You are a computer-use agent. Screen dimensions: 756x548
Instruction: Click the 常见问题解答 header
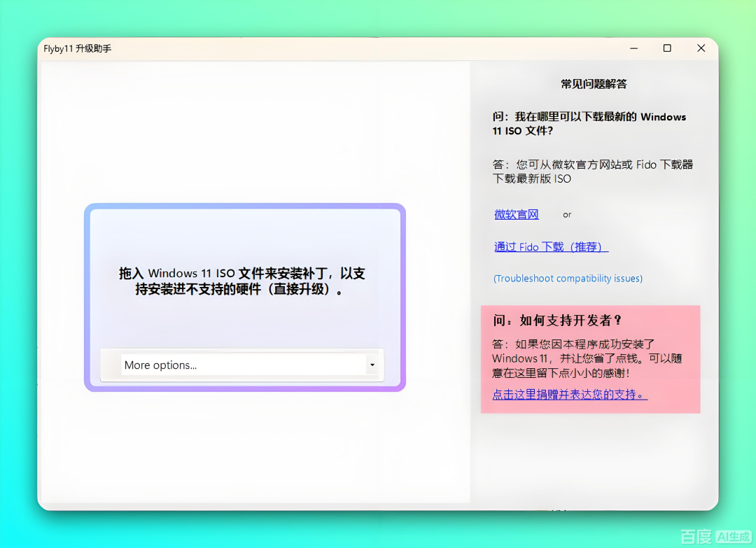[x=593, y=83]
